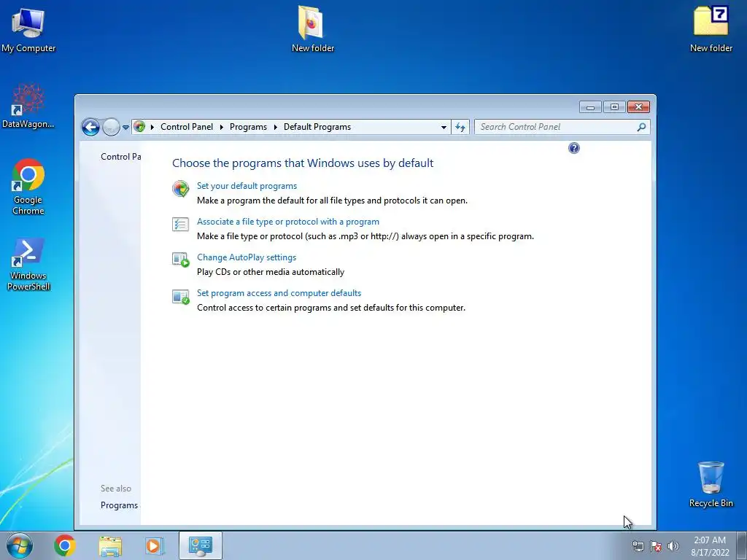
Task: Go to Control Panel breadcrumb
Action: click(x=187, y=127)
